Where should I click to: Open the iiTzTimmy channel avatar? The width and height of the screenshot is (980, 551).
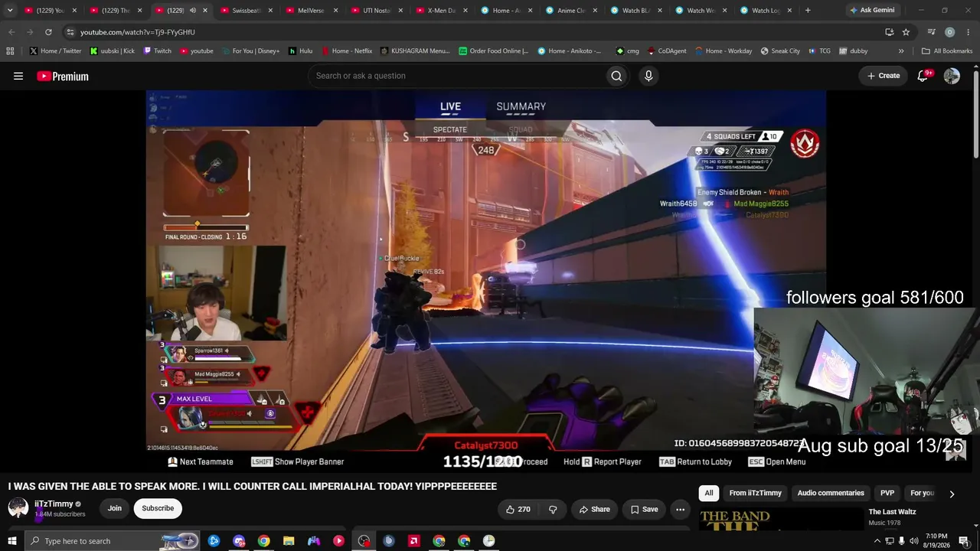point(18,508)
